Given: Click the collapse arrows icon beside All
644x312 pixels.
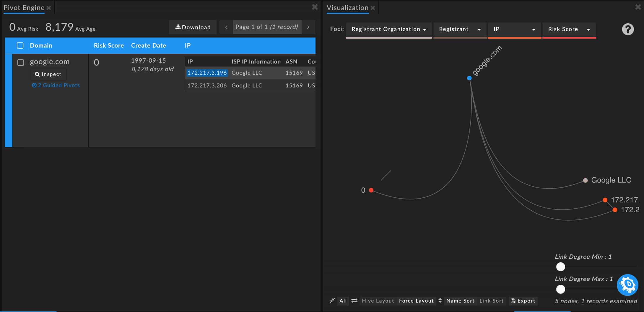Looking at the screenshot, I should (332, 300).
